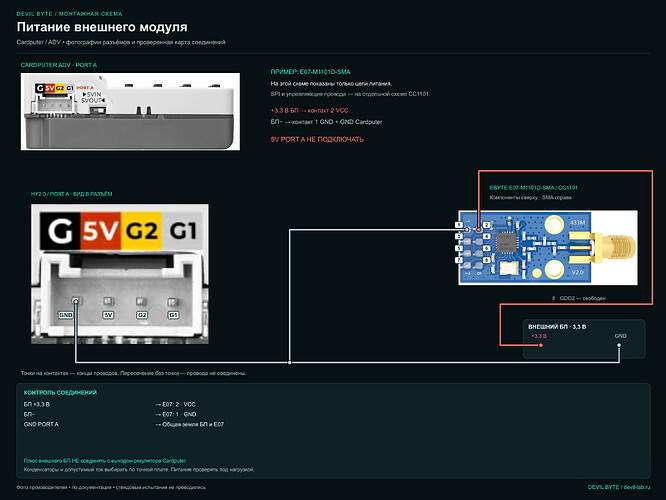The image size is (666, 500).
Task: Click the wire junction dot below the module ground wire
Action: (x=290, y=362)
